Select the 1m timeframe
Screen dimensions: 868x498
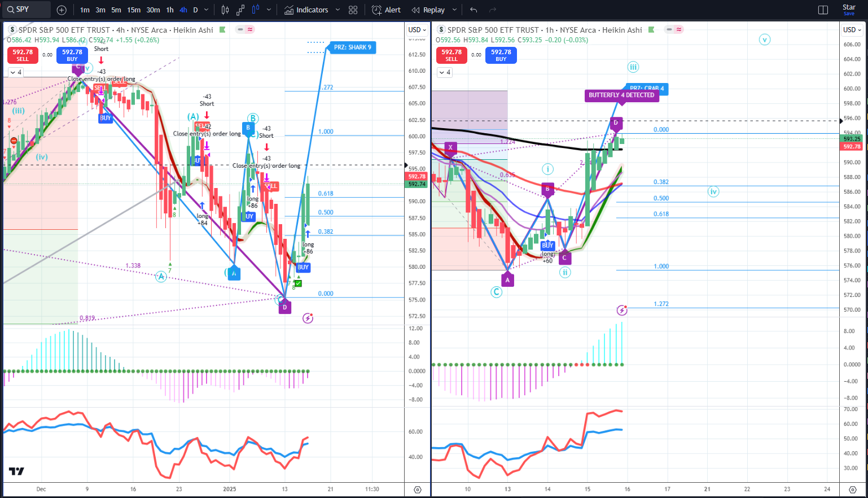click(85, 10)
